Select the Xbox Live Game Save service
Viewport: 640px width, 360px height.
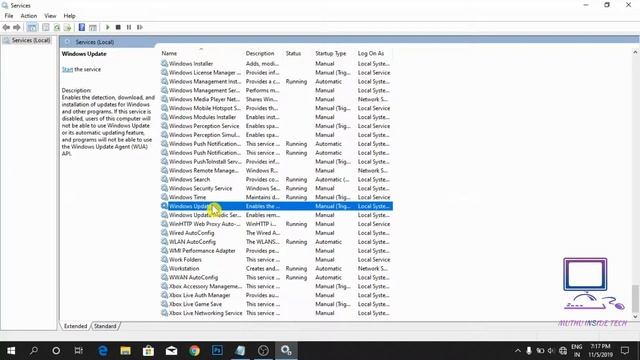[x=276, y=304]
